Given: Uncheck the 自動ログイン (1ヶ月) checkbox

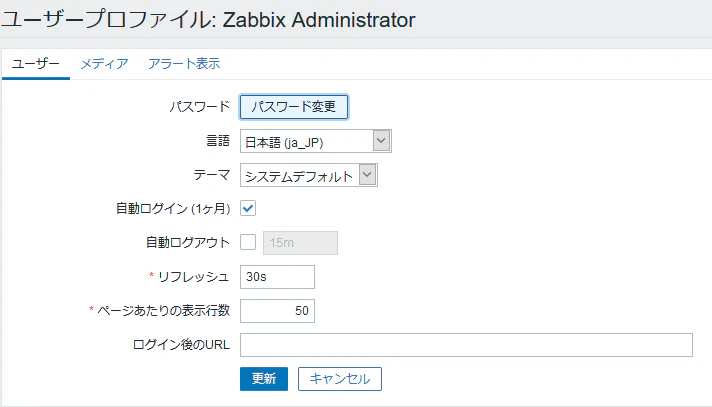Looking at the screenshot, I should [x=248, y=208].
